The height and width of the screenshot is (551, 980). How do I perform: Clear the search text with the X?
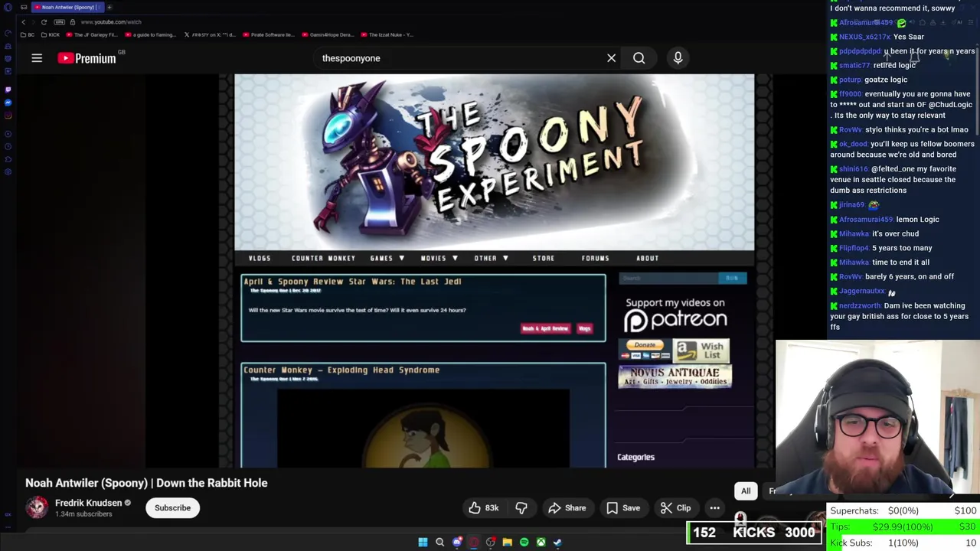611,58
